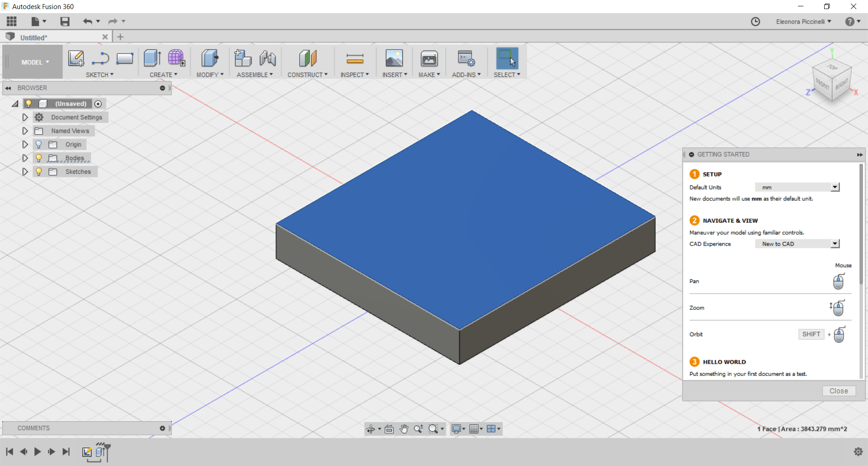
Task: Open the INSPECT menu
Action: [x=355, y=75]
